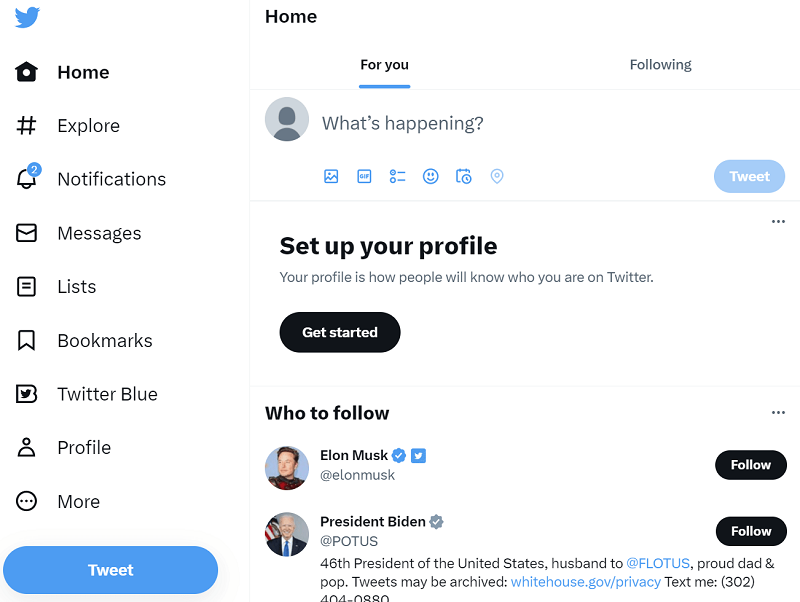This screenshot has width=800, height=602.
Task: Follow Elon Musk
Action: (751, 465)
